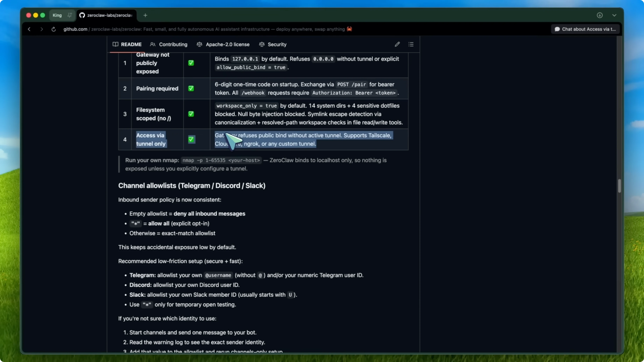Open the Apache-2.0 license link
Viewport: 644px width, 362px height.
(227, 44)
